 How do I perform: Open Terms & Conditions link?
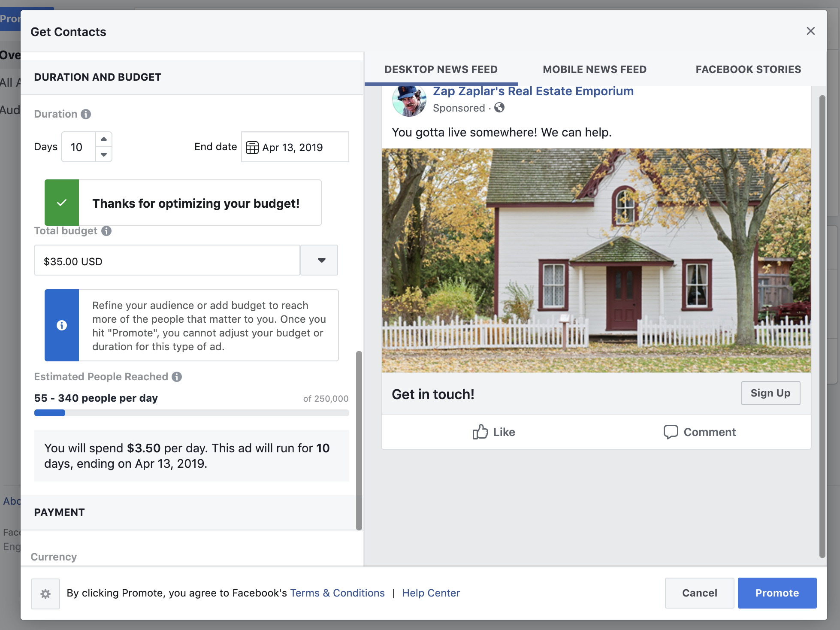(337, 593)
